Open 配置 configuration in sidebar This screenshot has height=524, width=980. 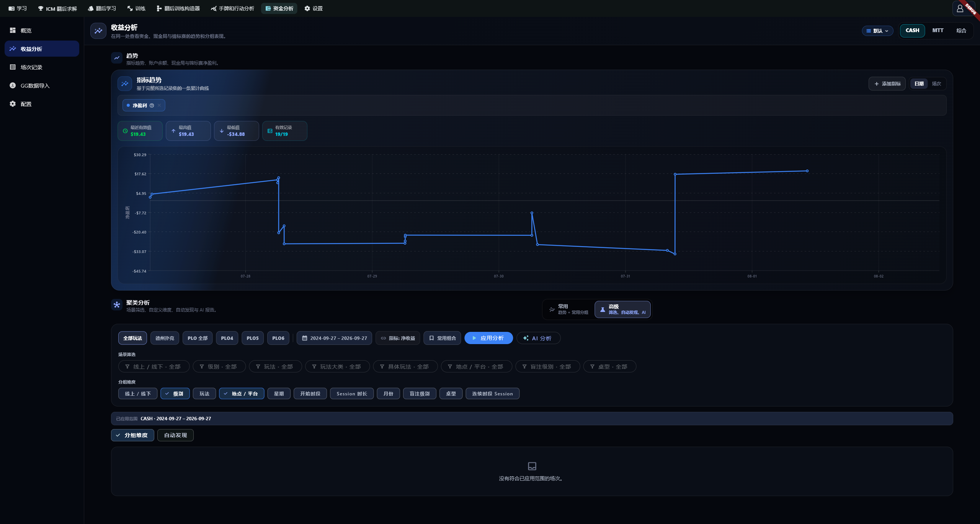pyautogui.click(x=42, y=104)
